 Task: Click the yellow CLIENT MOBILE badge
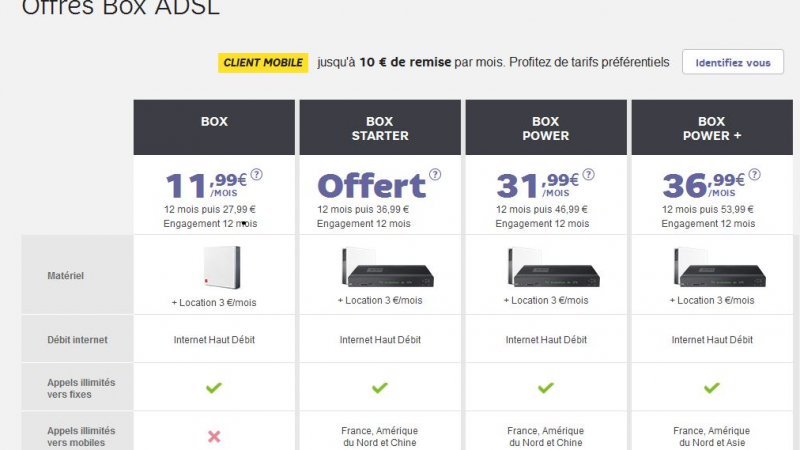click(263, 62)
